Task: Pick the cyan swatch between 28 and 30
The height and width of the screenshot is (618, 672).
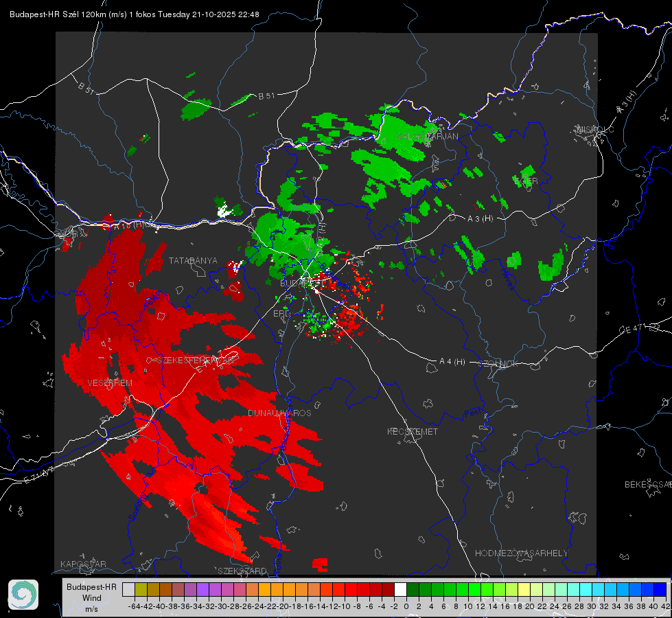Action: click(586, 589)
